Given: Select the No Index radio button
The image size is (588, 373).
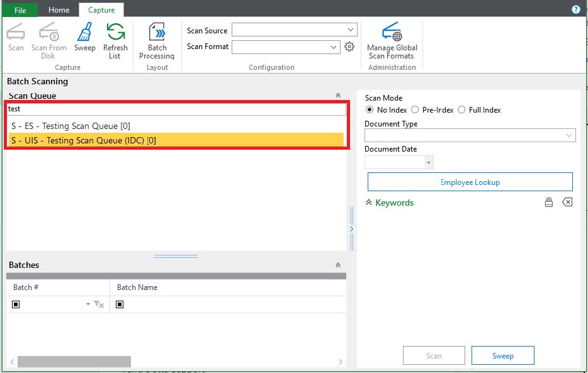Looking at the screenshot, I should [x=369, y=109].
